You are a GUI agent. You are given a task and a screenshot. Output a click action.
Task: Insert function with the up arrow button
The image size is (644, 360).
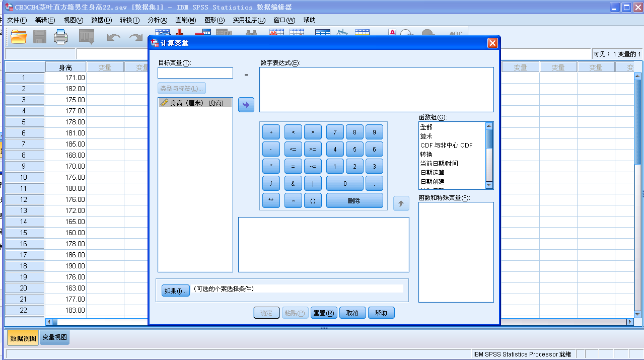[x=401, y=203]
